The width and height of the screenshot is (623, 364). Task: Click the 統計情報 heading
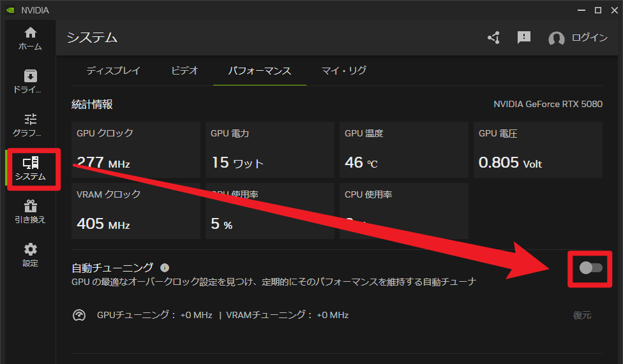click(92, 105)
